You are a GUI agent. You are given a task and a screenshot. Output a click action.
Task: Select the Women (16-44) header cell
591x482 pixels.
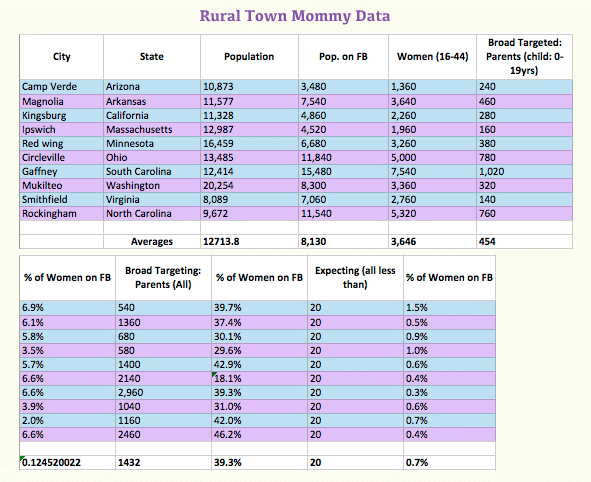pos(432,57)
